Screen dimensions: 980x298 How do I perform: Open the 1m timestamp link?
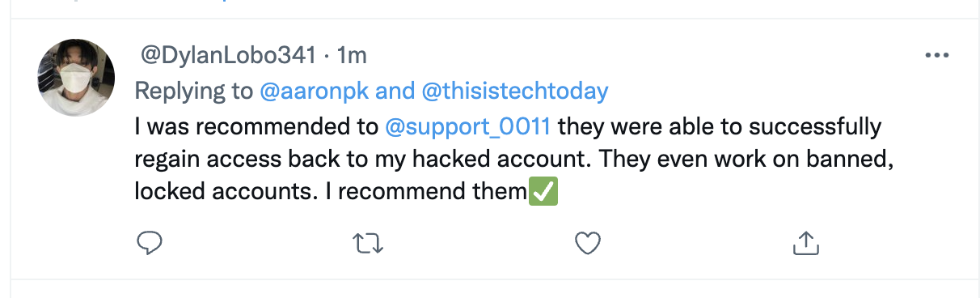(351, 55)
